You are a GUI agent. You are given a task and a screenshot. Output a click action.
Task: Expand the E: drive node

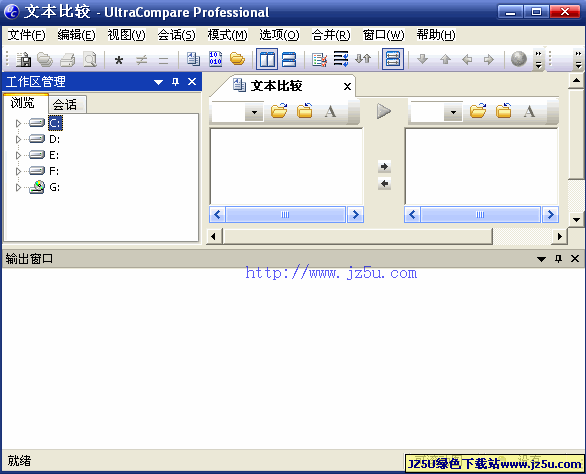point(18,155)
